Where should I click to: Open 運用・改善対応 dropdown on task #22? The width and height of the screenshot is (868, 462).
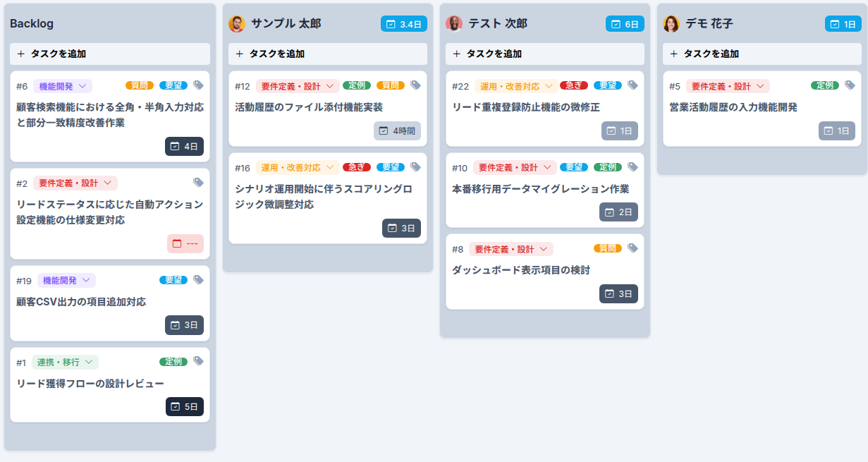coord(516,86)
